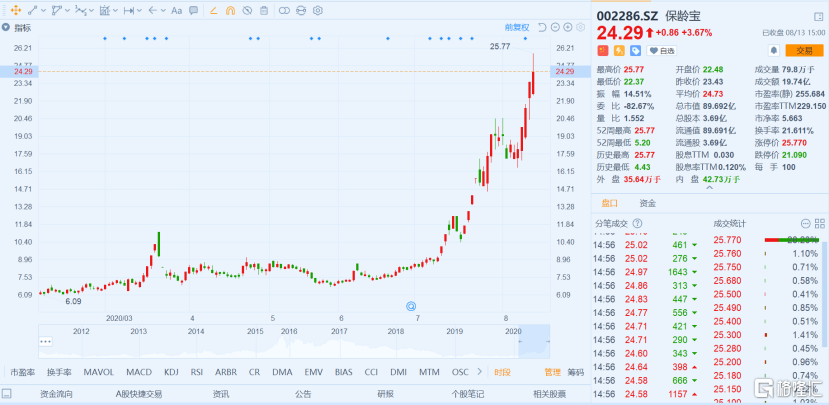Click the help question mark beside 分笔成交
829x405 pixels.
(x=638, y=223)
